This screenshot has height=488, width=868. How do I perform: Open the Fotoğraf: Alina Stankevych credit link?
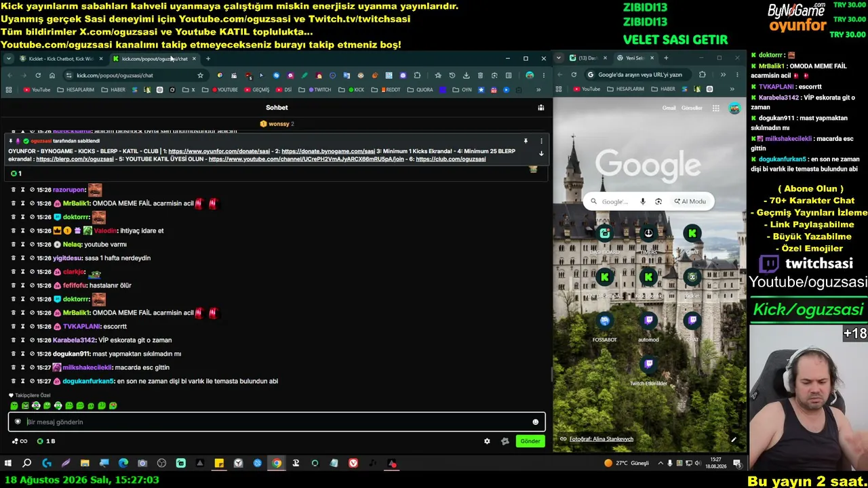[601, 439]
